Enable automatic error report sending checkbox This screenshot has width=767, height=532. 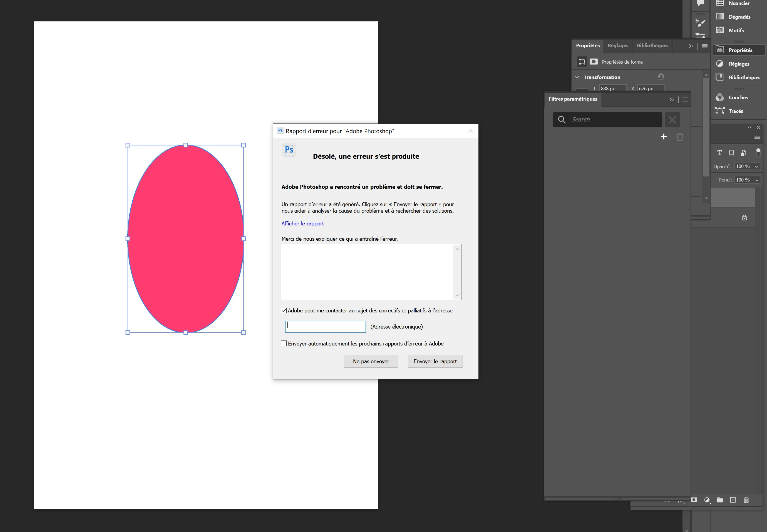284,343
